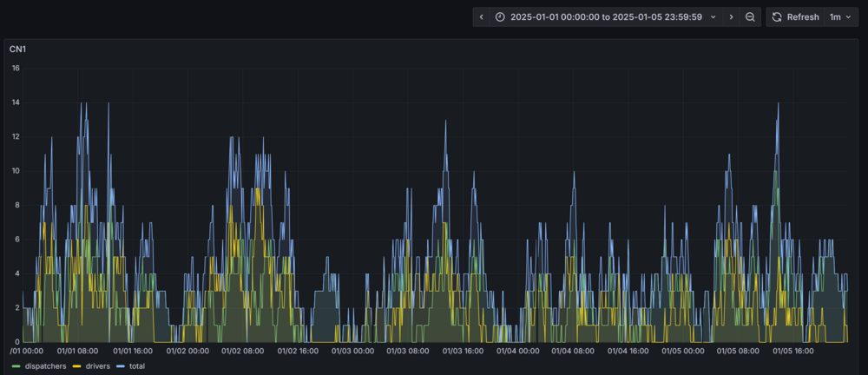This screenshot has height=375, width=868.
Task: Shift time range backward with left arrow
Action: (x=482, y=16)
